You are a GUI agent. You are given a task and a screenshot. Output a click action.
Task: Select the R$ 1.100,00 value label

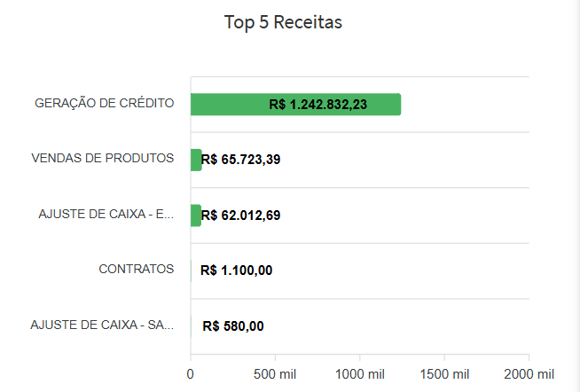pyautogui.click(x=237, y=270)
